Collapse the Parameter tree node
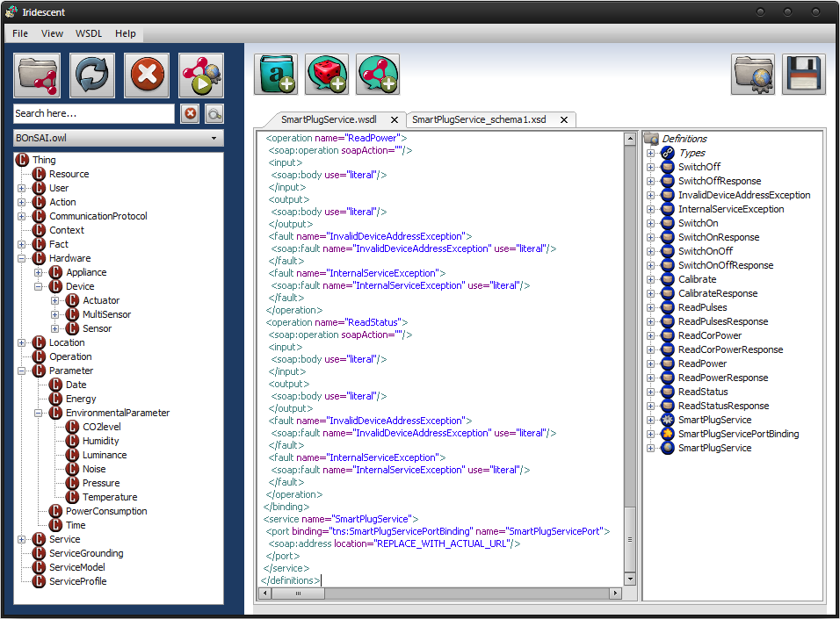This screenshot has width=840, height=619. click(x=21, y=371)
